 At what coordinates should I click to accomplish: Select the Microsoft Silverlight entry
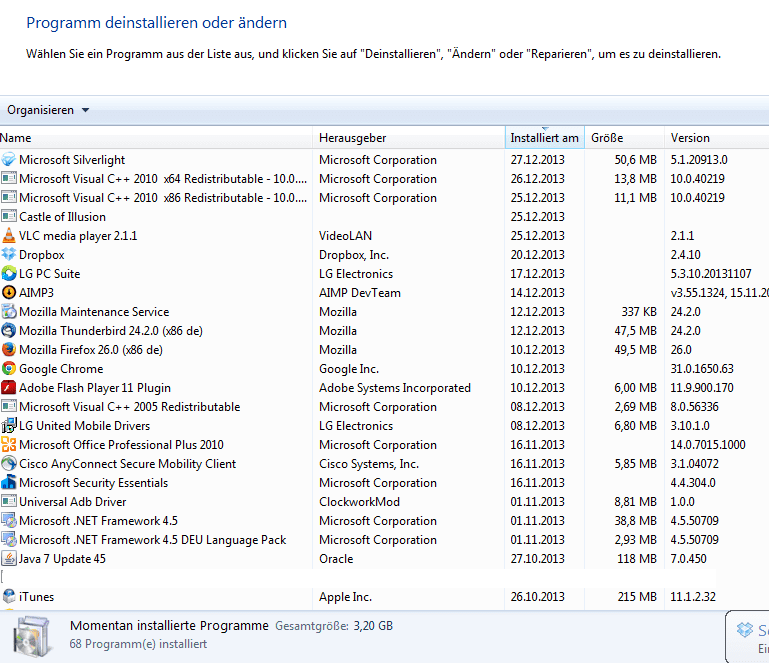pyautogui.click(x=72, y=160)
